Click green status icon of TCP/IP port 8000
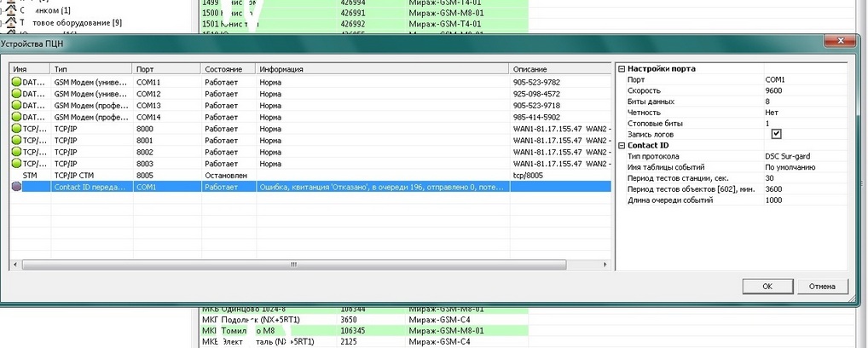 [16, 129]
